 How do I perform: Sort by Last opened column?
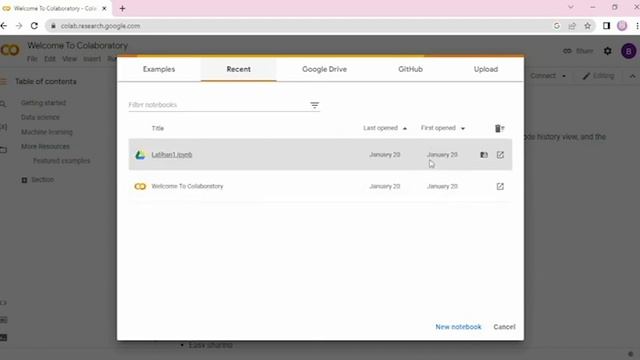click(385, 128)
